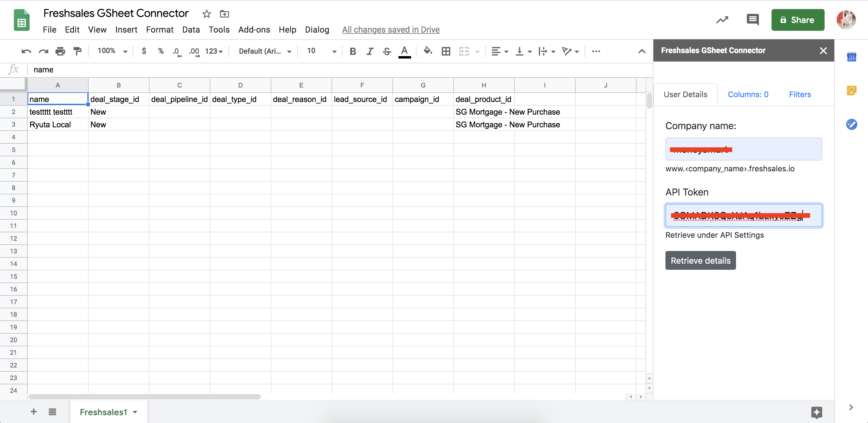Expand merge cells options arrow
This screenshot has width=868, height=423.
477,52
